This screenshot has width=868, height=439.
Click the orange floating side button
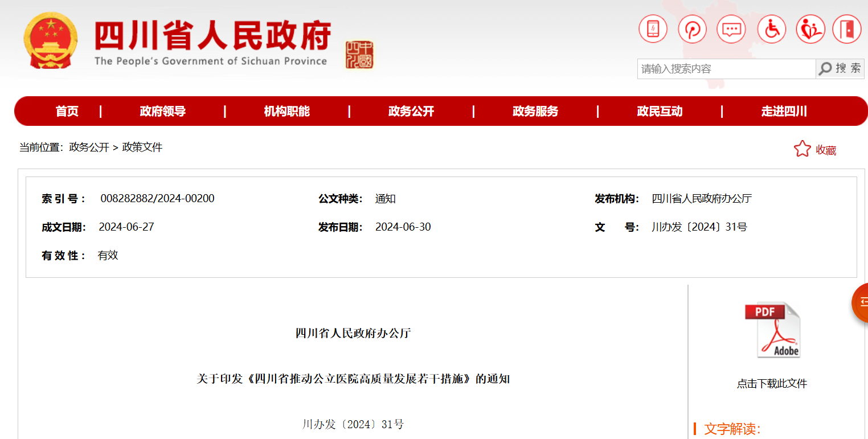click(861, 302)
